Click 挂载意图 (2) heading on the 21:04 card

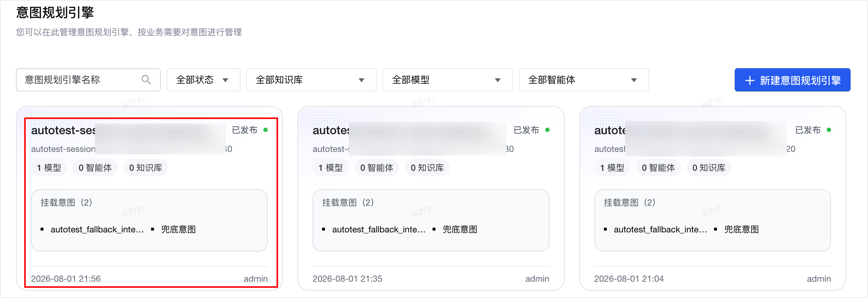(x=630, y=202)
